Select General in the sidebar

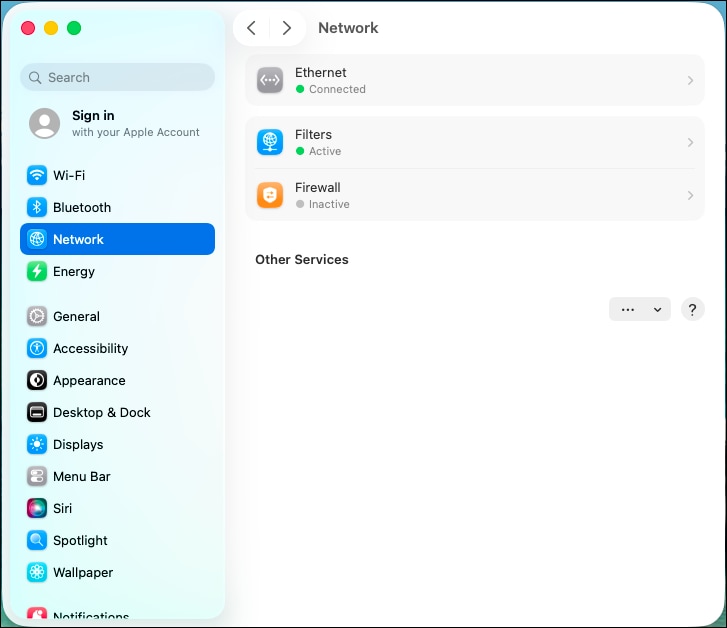(117, 316)
